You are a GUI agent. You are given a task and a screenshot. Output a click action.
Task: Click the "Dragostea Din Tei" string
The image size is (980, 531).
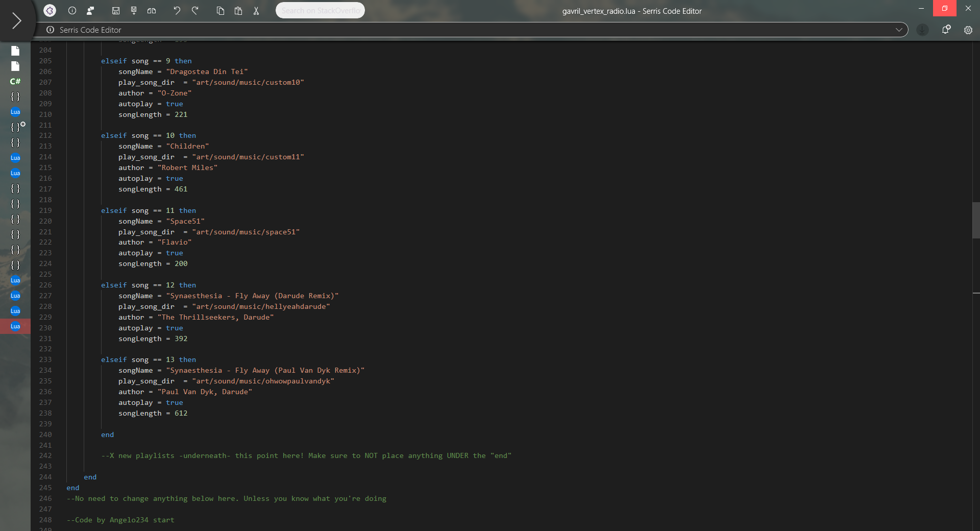click(x=207, y=71)
